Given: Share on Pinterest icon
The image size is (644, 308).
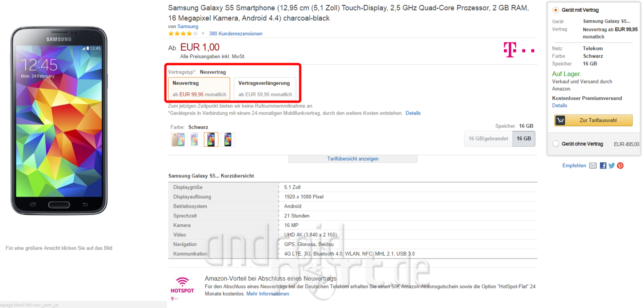Looking at the screenshot, I should pyautogui.click(x=620, y=166).
